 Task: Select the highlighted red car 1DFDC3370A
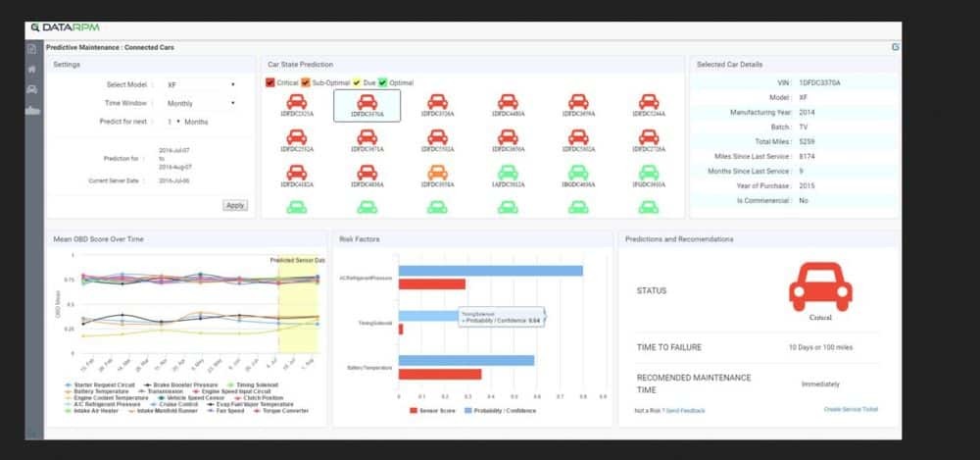(367, 104)
